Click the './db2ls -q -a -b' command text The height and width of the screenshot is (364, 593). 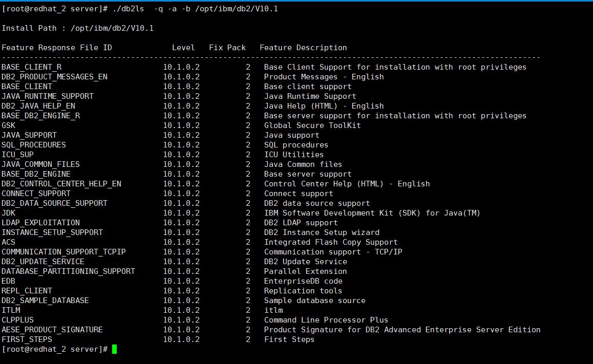pyautogui.click(x=151, y=9)
